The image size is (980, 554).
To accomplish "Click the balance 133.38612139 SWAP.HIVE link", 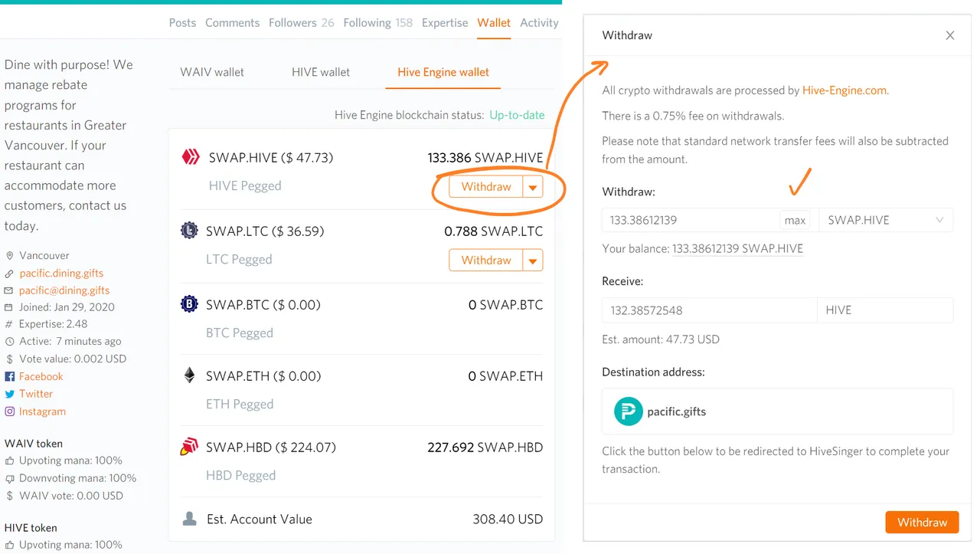I will tap(737, 249).
